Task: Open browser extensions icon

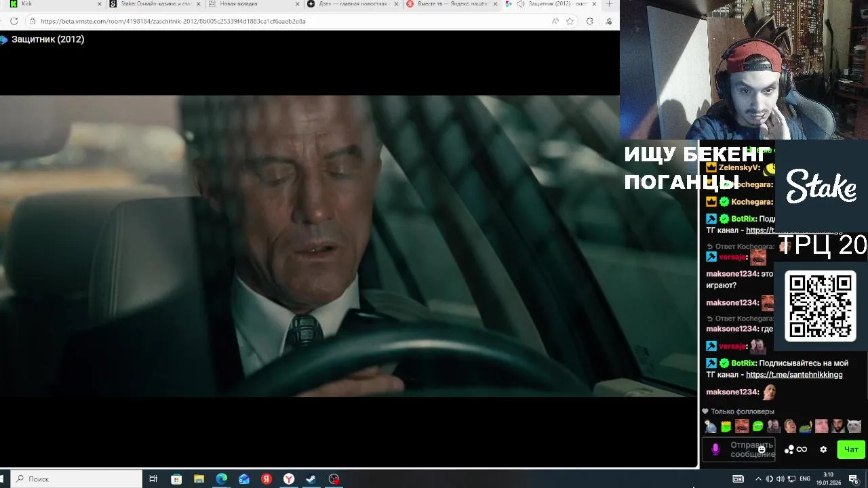Action: tap(589, 21)
